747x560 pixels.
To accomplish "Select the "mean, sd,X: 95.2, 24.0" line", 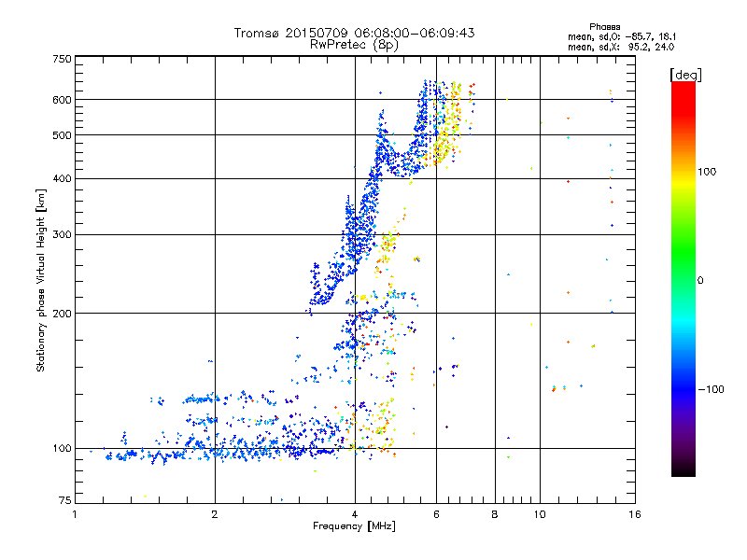I will (621, 47).
